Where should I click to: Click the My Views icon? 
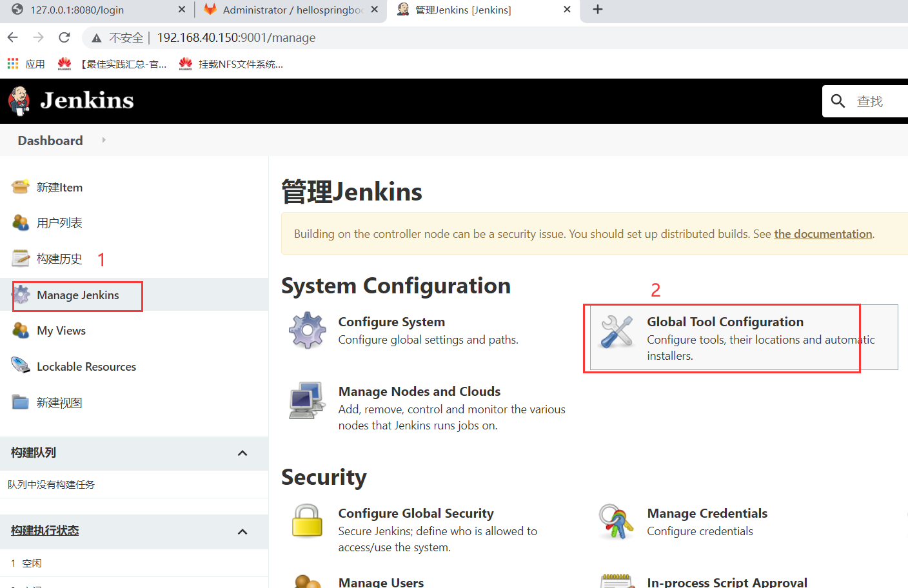coord(21,330)
